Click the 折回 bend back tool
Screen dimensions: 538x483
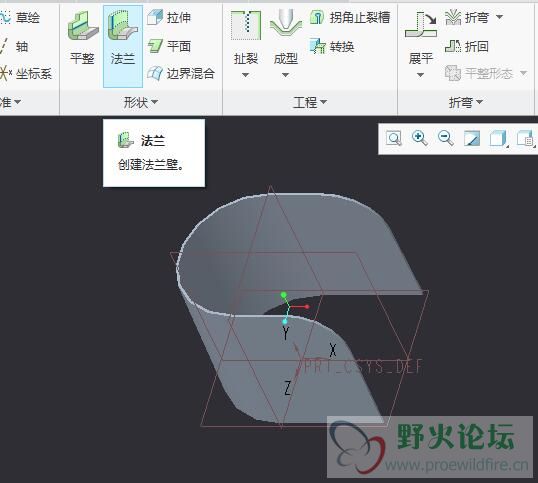467,46
